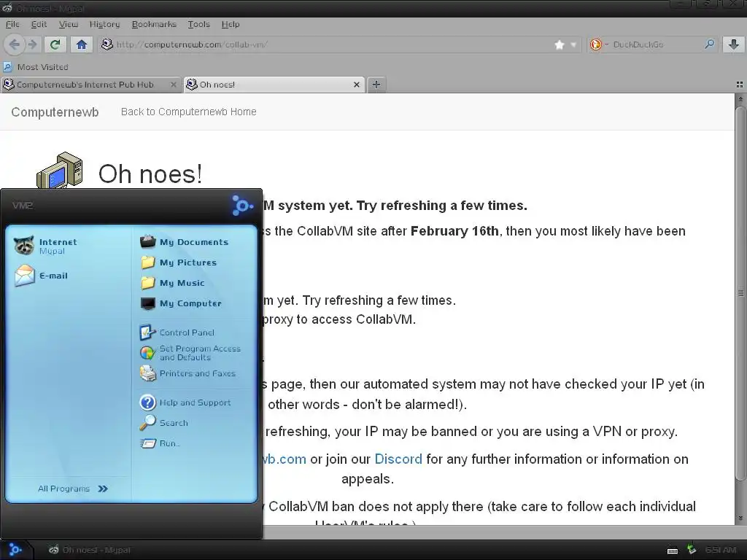Click the site identity icon in address bar
This screenshot has height=560, width=747.
(x=107, y=44)
